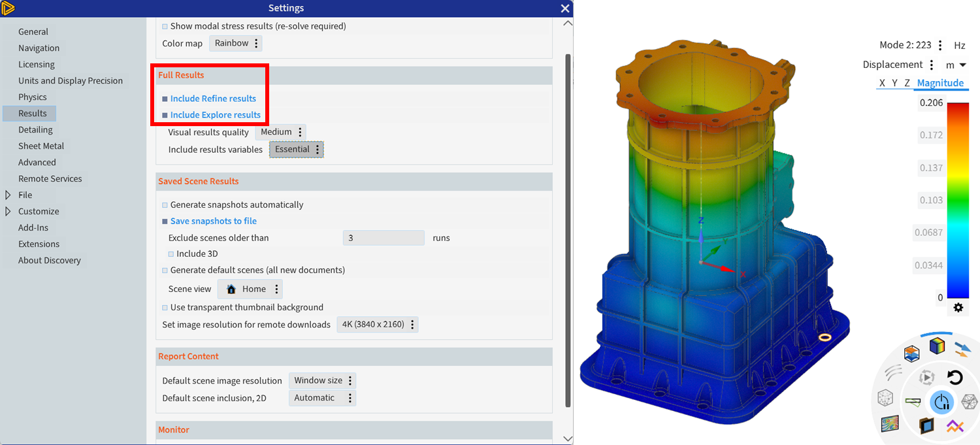Open the mode options dots after 223

tap(940, 45)
